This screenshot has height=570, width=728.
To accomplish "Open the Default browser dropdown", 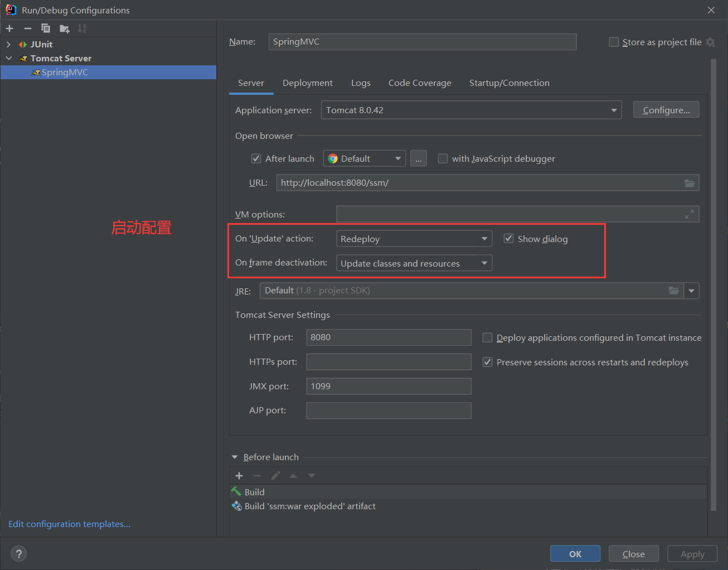I will (365, 158).
